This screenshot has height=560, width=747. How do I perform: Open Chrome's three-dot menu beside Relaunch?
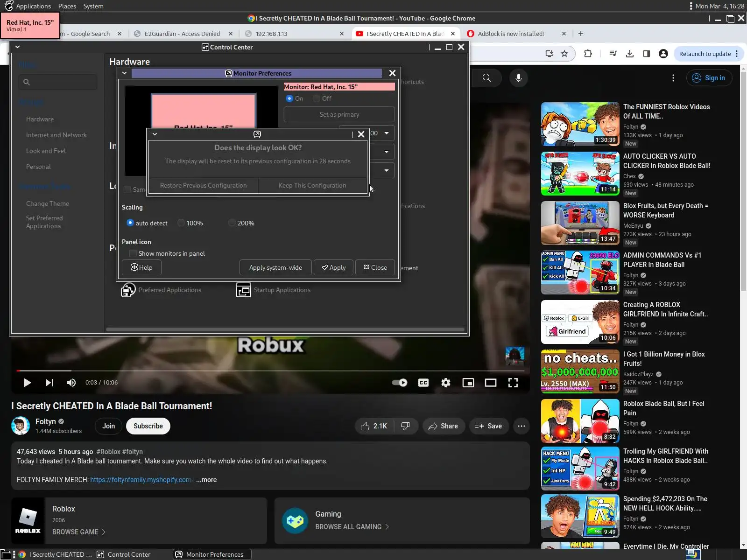[737, 54]
